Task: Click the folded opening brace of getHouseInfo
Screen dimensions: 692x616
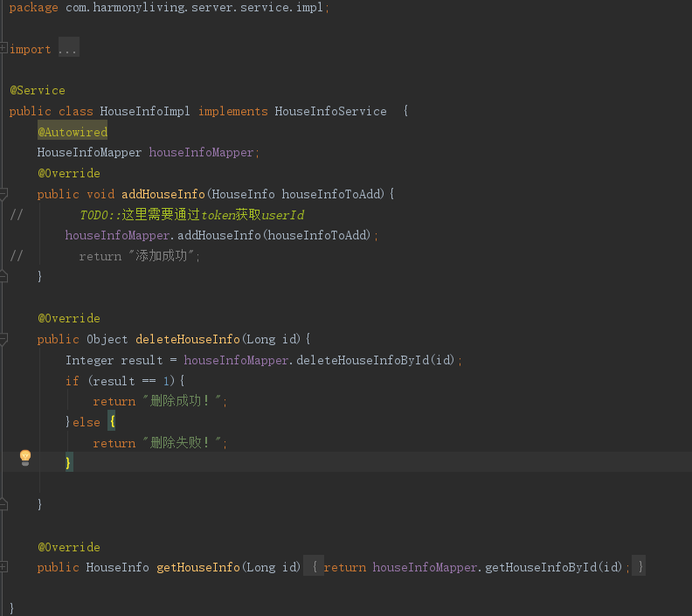Action: point(315,566)
